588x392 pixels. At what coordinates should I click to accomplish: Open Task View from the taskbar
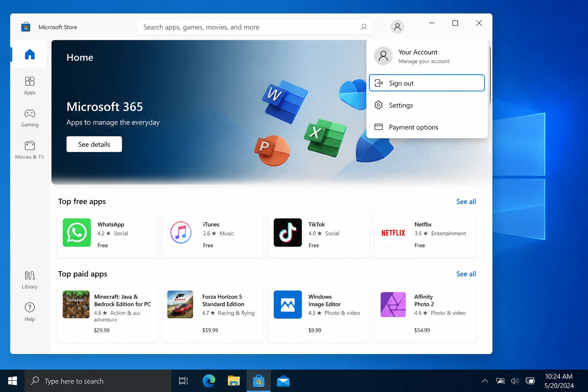pos(183,381)
